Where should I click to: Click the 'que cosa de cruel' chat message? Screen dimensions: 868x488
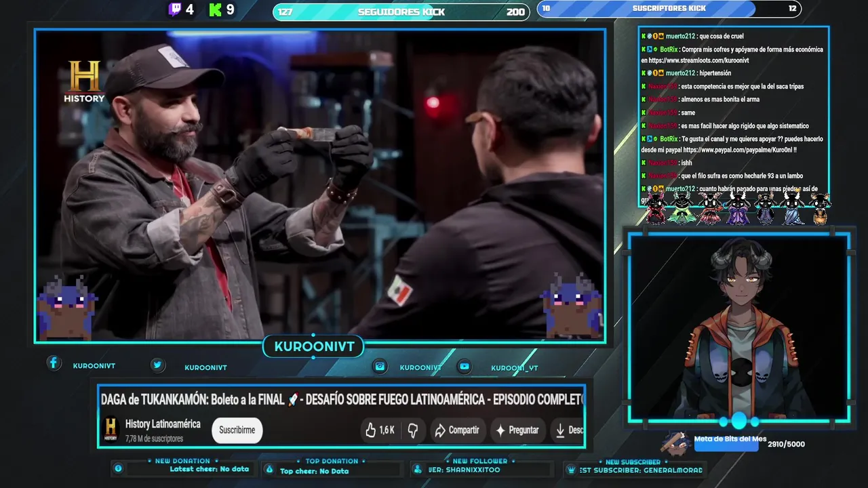coord(720,36)
